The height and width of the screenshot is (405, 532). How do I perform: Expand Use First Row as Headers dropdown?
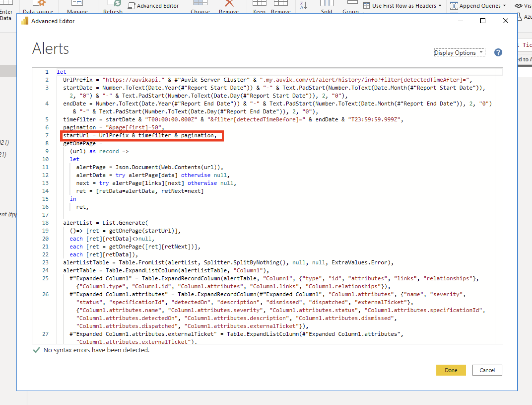[x=440, y=6]
